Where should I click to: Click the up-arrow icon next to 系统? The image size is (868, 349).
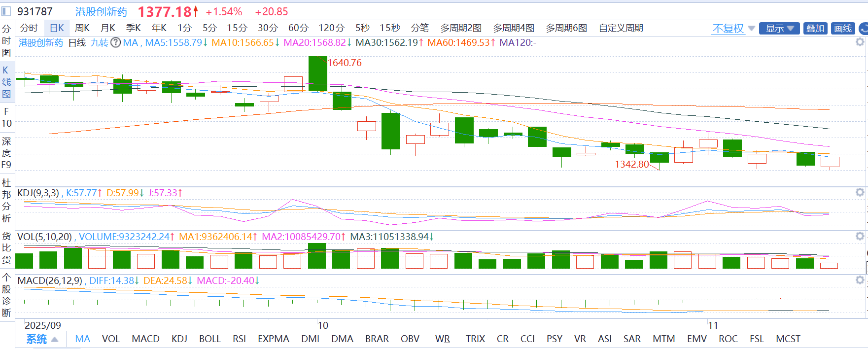[x=55, y=339]
